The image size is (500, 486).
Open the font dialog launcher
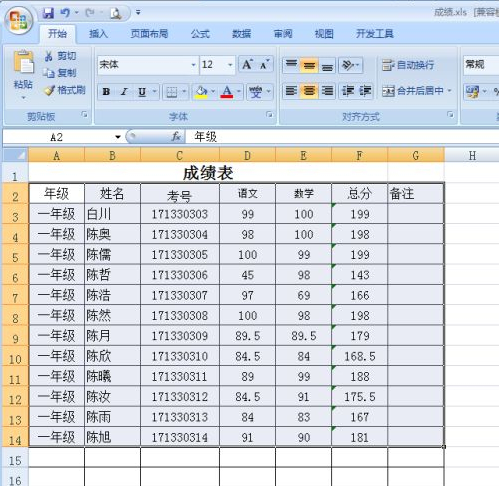click(269, 115)
